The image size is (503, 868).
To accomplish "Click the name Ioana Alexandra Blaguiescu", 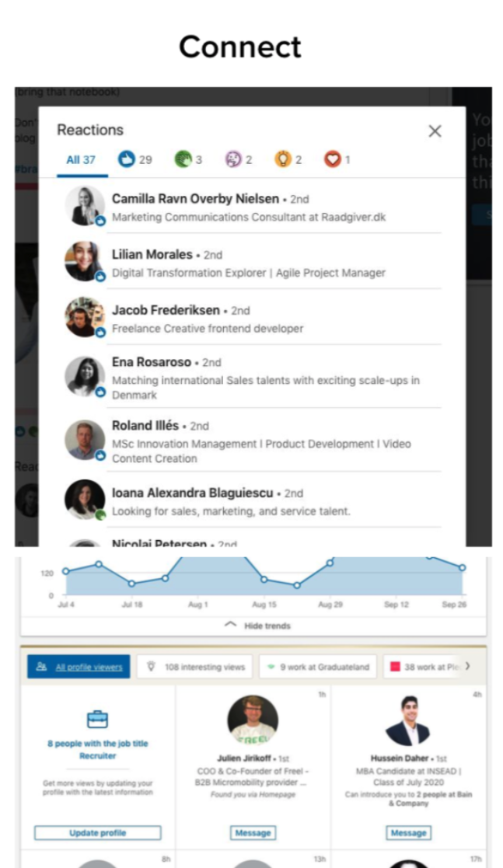I will 193,493.
